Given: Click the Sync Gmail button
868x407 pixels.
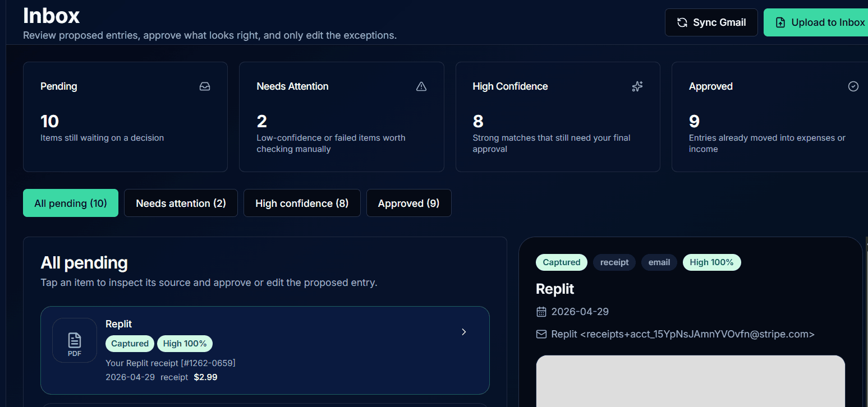Looking at the screenshot, I should coord(711,22).
